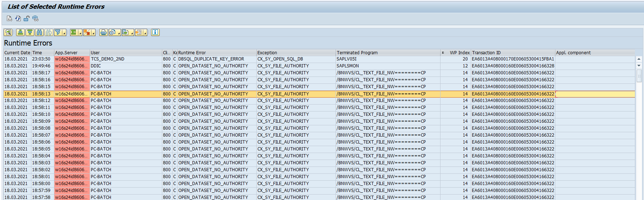This screenshot has width=644, height=200.
Task: Click the Refresh icon in the top toolbar
Action: coord(18,19)
